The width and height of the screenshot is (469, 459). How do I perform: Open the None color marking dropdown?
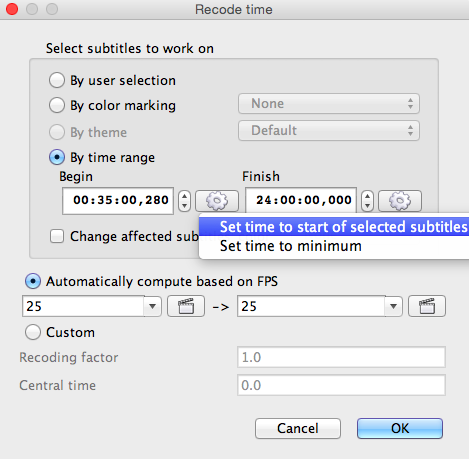[329, 104]
